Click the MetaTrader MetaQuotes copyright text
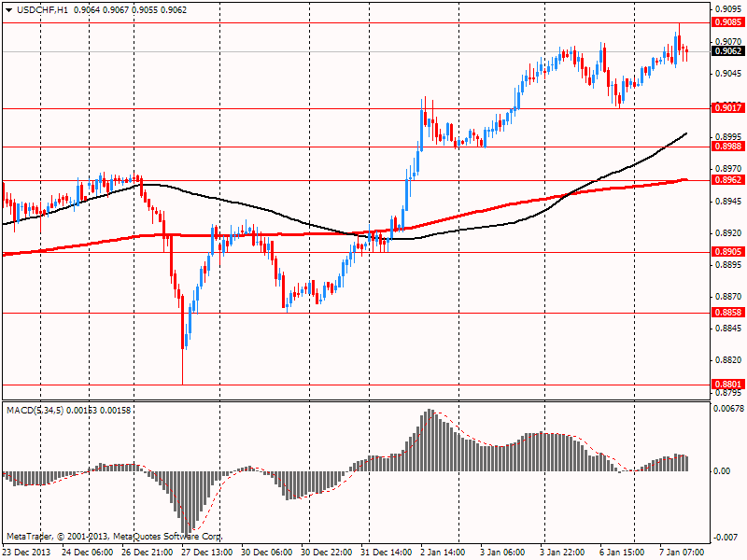This screenshot has width=747, height=560. [x=114, y=537]
